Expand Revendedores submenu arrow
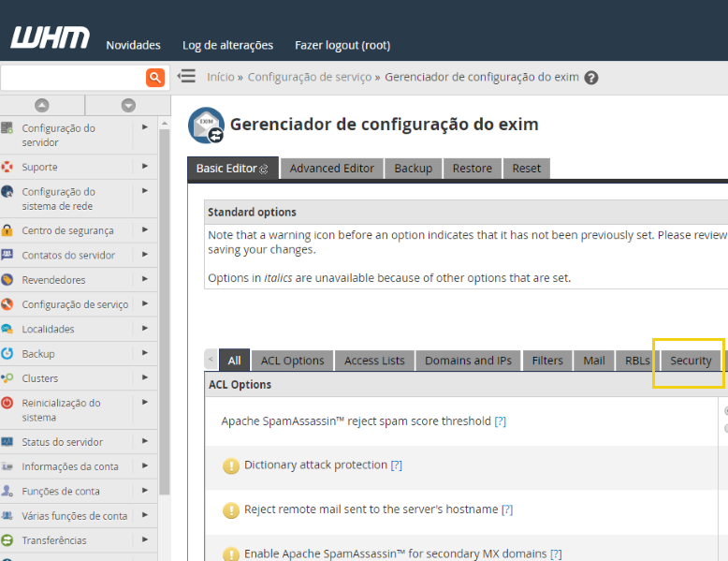Screen dimensions: 728x561 [145, 279]
